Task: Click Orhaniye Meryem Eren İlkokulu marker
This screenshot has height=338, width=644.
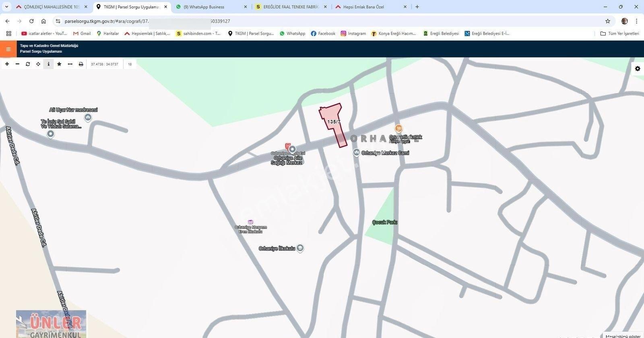Action: 250,222
